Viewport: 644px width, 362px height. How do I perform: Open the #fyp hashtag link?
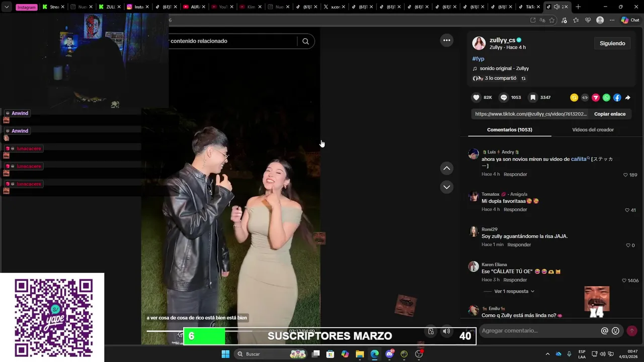pyautogui.click(x=478, y=59)
